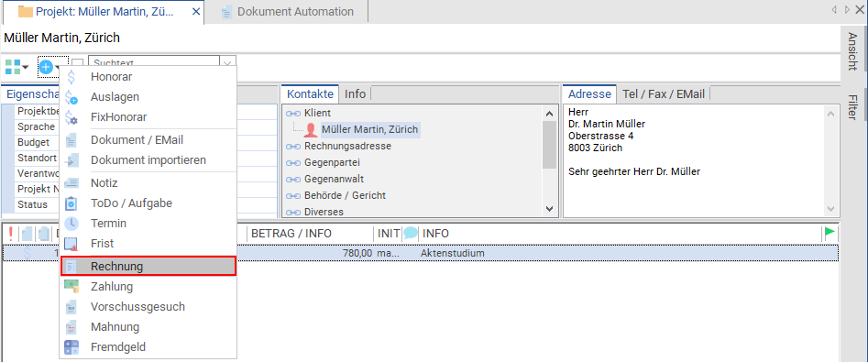Switch to the Adresse tab
Screen dimensions: 868x362
click(589, 94)
